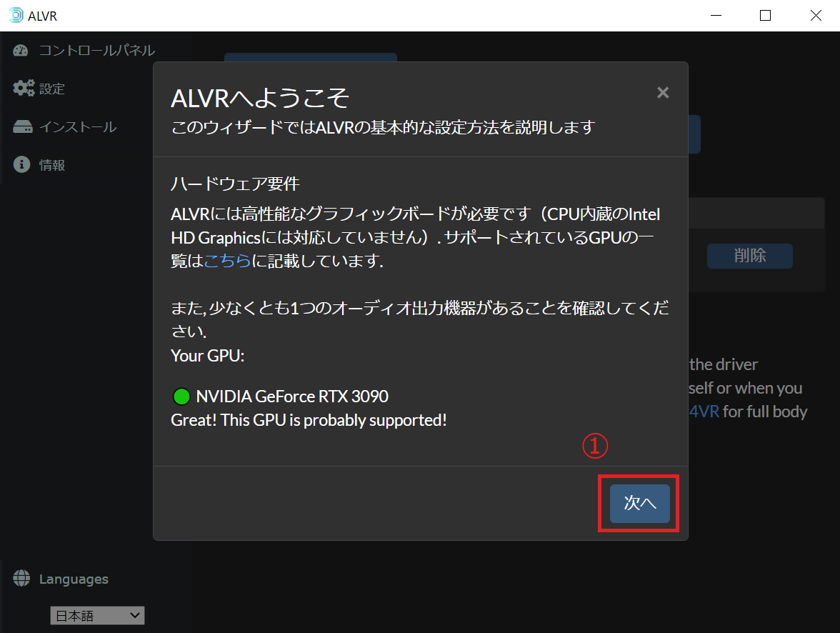
Task: Click the 設定 gears icon
Action: (23, 88)
